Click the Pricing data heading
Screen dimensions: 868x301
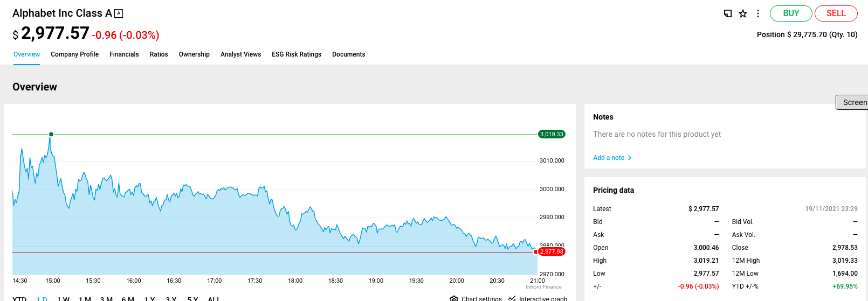(614, 190)
